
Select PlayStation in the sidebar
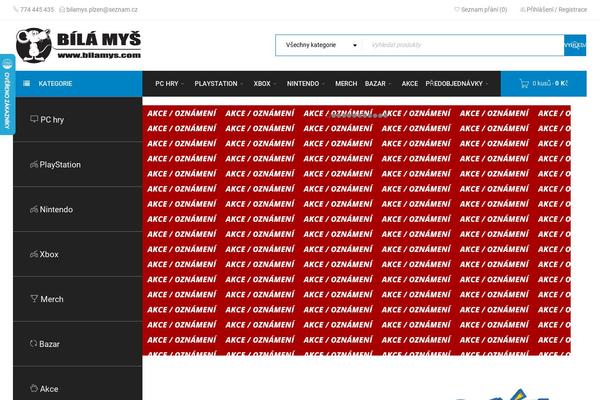tap(78, 165)
